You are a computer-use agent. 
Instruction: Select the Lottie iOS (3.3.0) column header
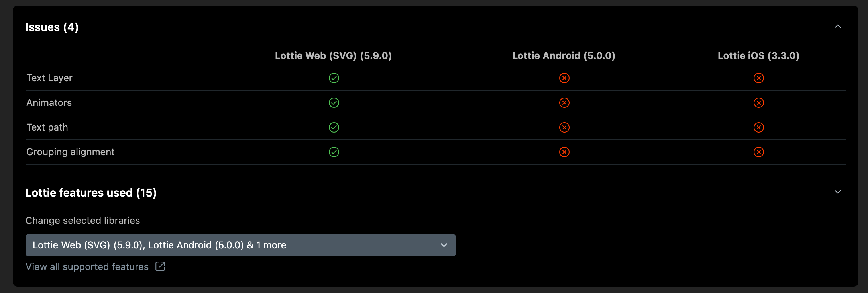click(758, 56)
